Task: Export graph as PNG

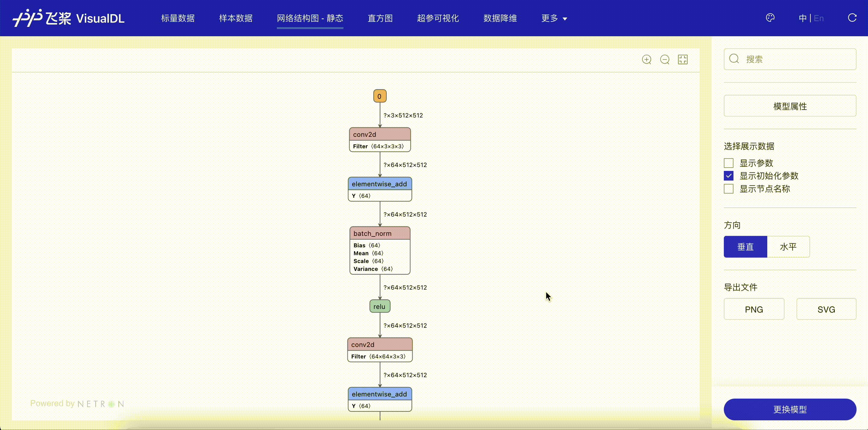Action: [754, 309]
